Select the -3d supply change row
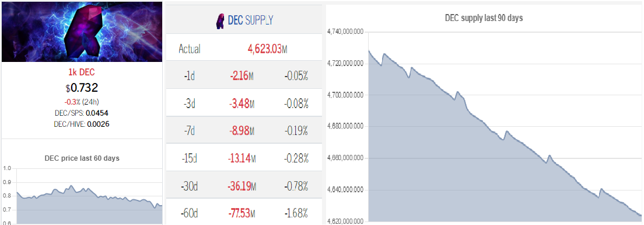The image size is (644, 225). pyautogui.click(x=245, y=103)
